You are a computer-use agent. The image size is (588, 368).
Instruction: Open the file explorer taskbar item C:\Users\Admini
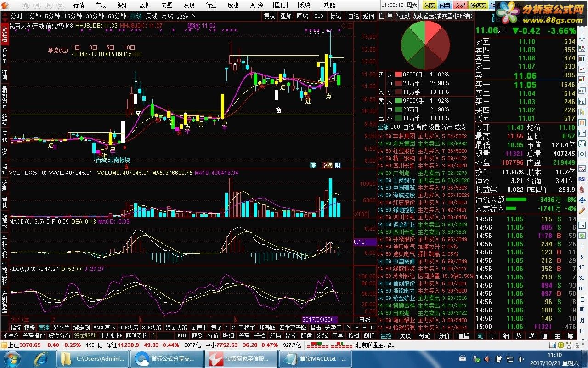point(92,358)
